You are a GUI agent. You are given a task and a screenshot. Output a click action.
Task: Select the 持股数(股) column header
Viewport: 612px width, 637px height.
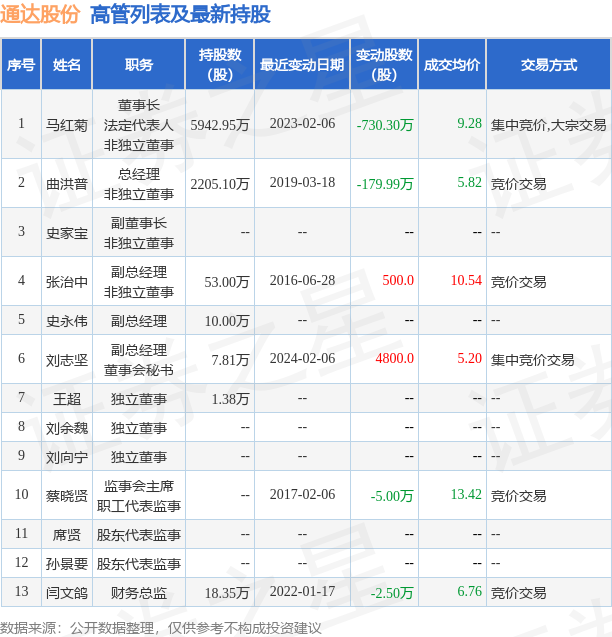220,65
